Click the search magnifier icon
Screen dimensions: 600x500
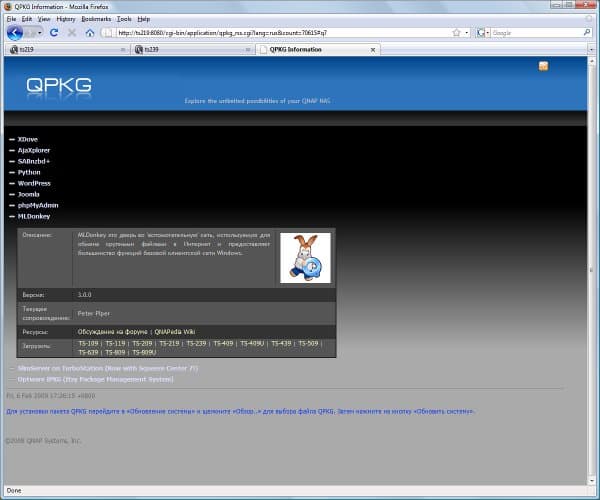(x=587, y=33)
